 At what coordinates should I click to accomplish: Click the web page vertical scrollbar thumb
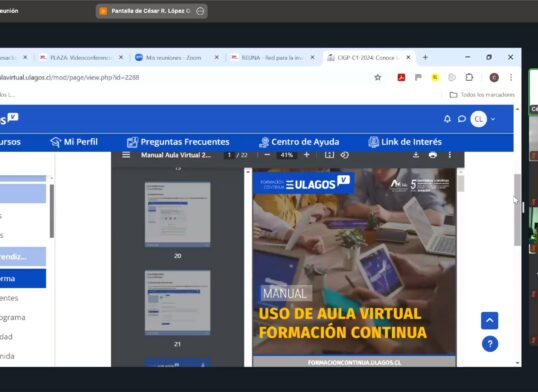pos(517,210)
